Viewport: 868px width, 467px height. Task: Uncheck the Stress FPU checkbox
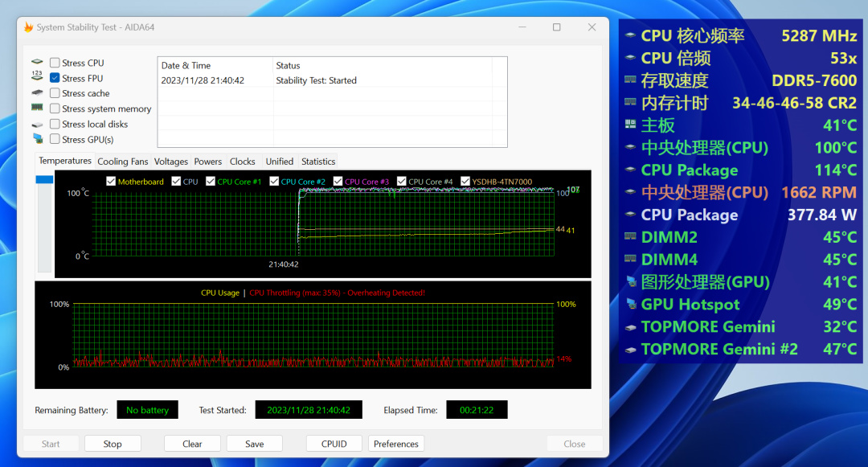pyautogui.click(x=55, y=77)
